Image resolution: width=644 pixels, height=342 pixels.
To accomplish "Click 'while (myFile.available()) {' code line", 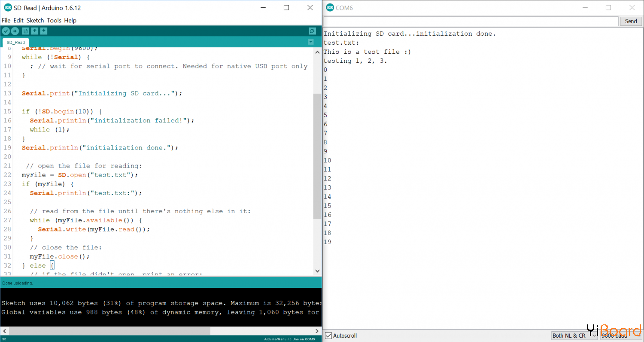I will 86,220.
